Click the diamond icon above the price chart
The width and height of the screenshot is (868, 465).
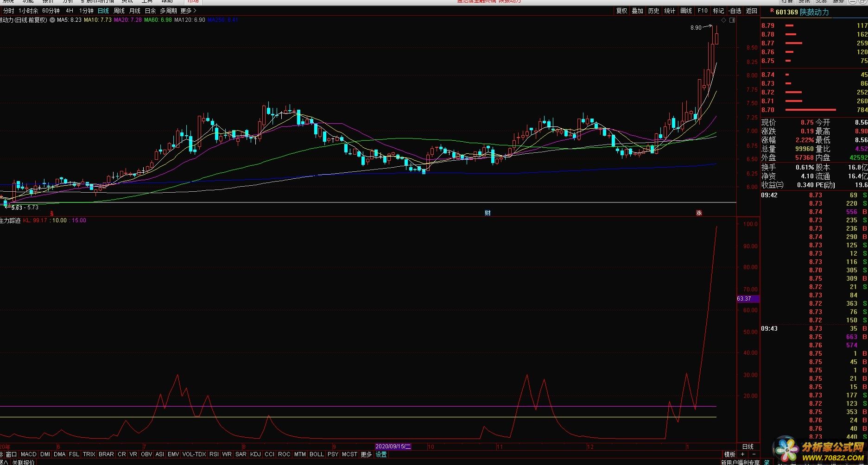pyautogui.click(x=724, y=20)
